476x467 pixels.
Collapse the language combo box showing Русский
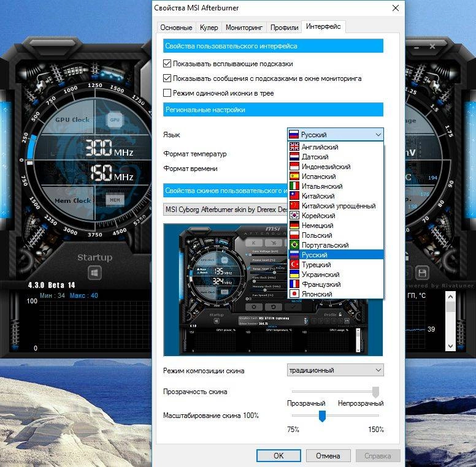click(335, 134)
